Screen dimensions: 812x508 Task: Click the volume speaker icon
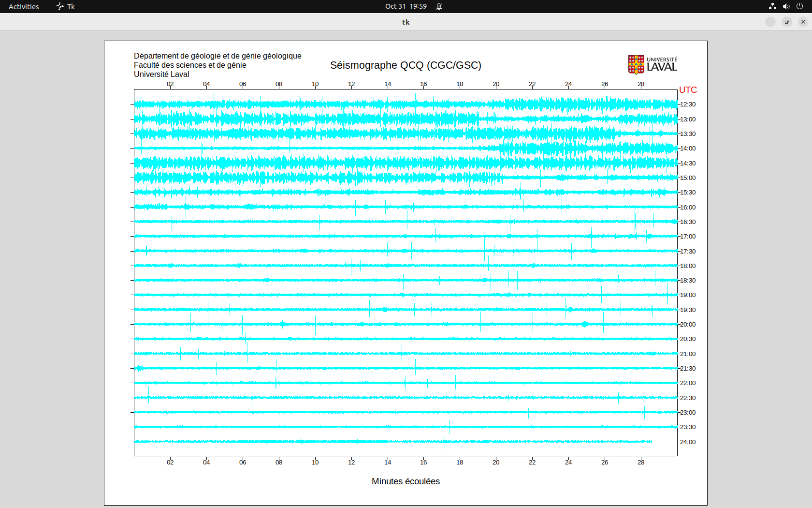click(786, 6)
